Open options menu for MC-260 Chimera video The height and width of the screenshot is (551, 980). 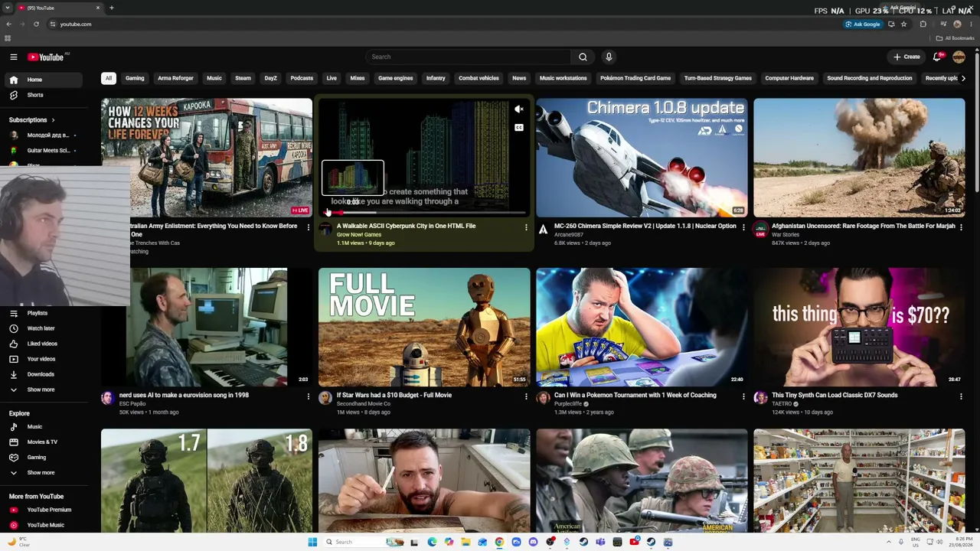click(x=743, y=227)
